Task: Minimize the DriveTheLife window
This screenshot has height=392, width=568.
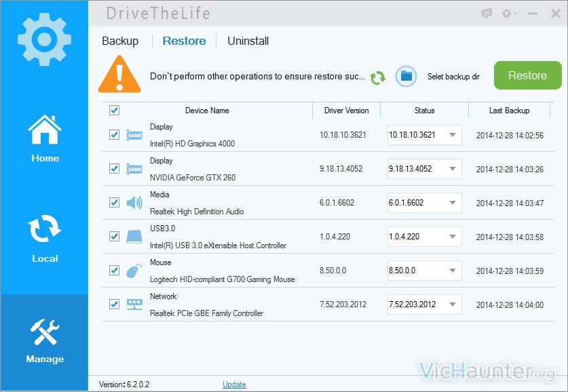Action: pyautogui.click(x=533, y=14)
